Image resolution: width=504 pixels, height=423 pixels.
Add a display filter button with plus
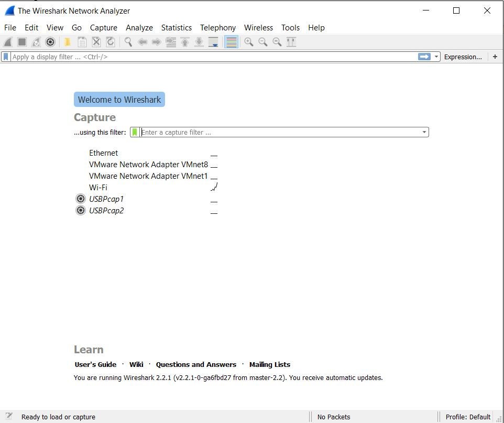pyautogui.click(x=495, y=57)
